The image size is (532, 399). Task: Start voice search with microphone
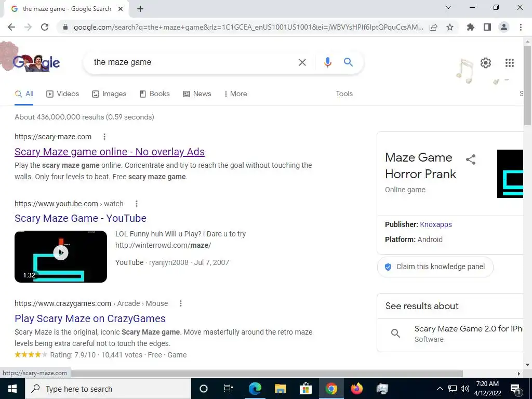[x=327, y=62]
